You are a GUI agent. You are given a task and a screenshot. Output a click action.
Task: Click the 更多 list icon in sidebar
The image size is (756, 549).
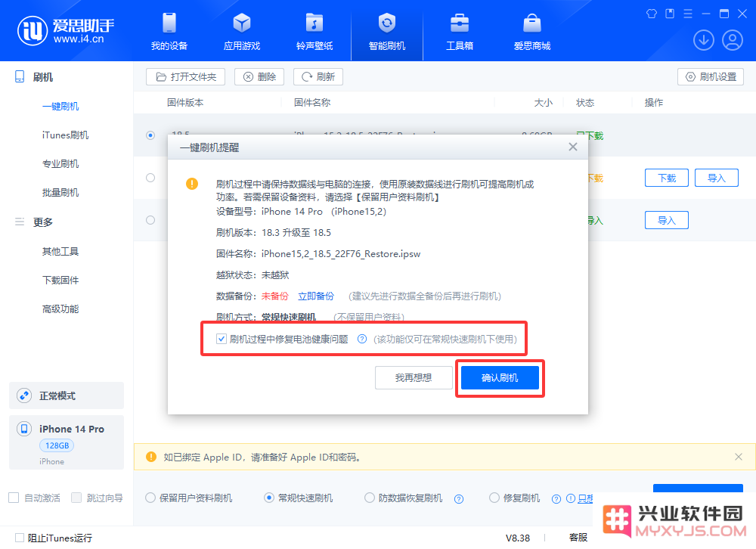[x=20, y=222]
